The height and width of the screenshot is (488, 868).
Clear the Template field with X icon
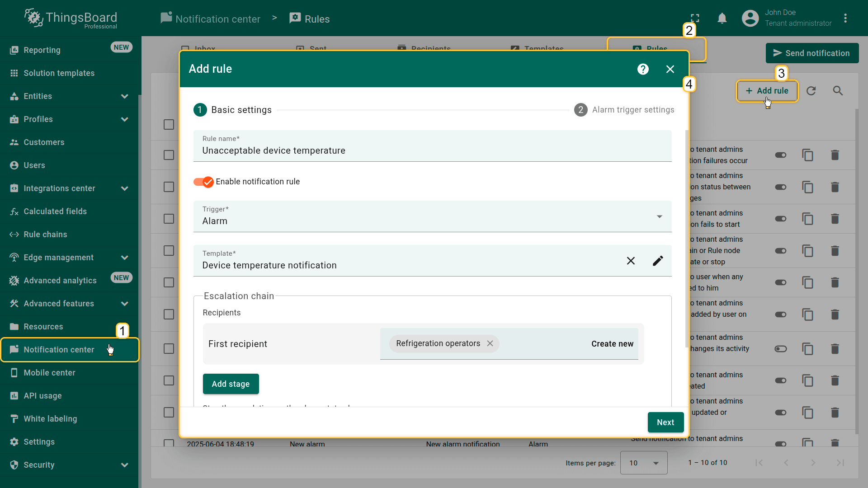(631, 261)
